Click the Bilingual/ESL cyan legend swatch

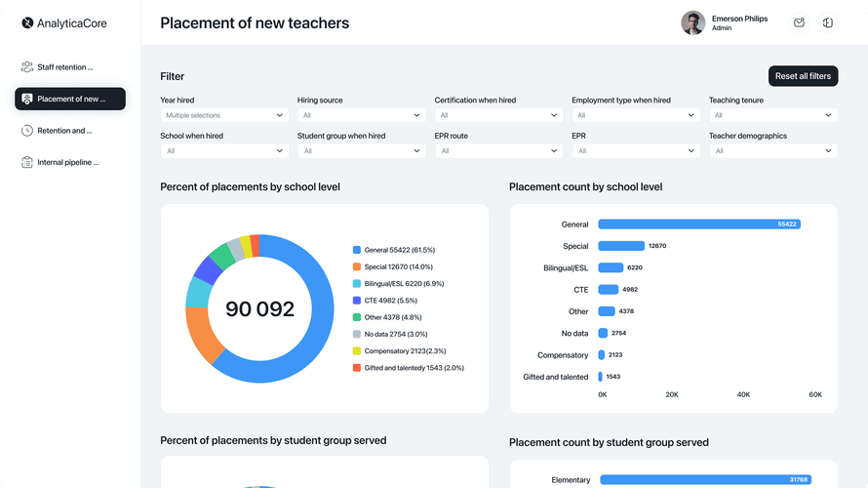[357, 284]
